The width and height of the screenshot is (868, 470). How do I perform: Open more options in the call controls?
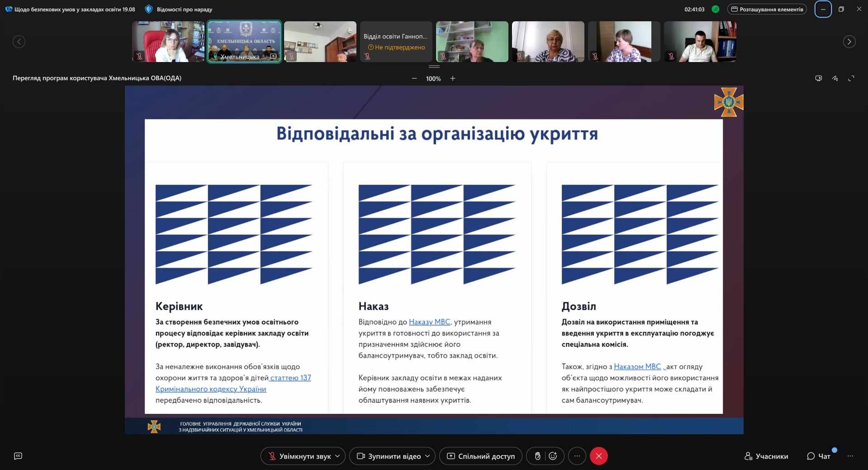(x=577, y=456)
